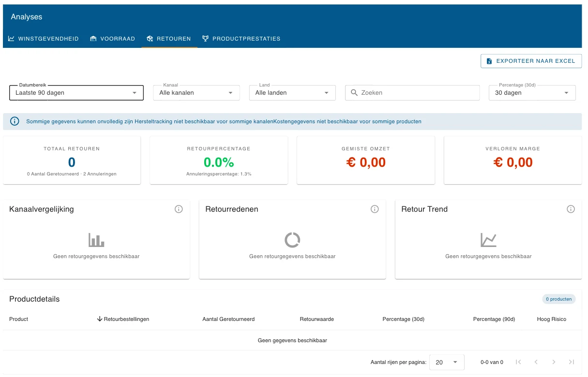The image size is (588, 377).
Task: Click the magnifier icon in the Zoeken field
Action: pos(354,92)
